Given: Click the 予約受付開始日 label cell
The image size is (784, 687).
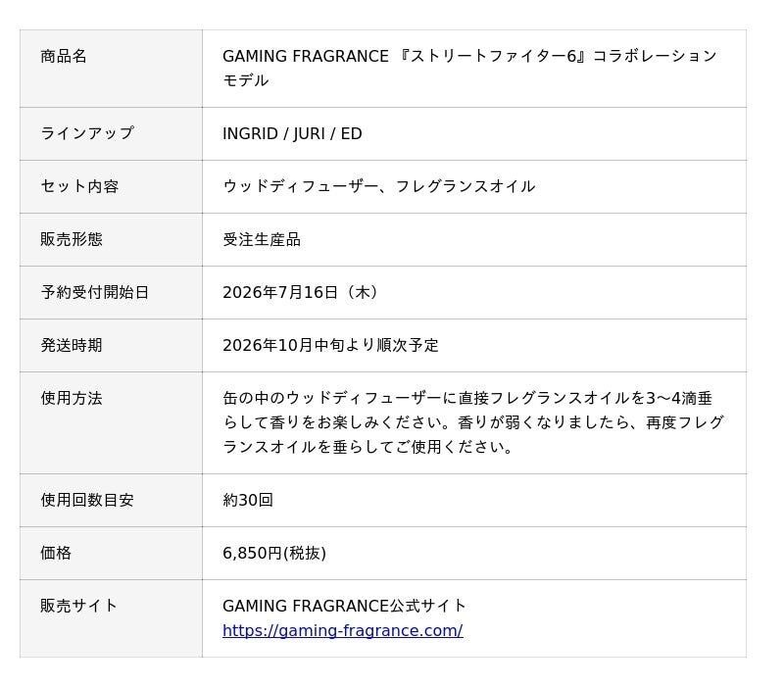Looking at the screenshot, I should 111,293.
